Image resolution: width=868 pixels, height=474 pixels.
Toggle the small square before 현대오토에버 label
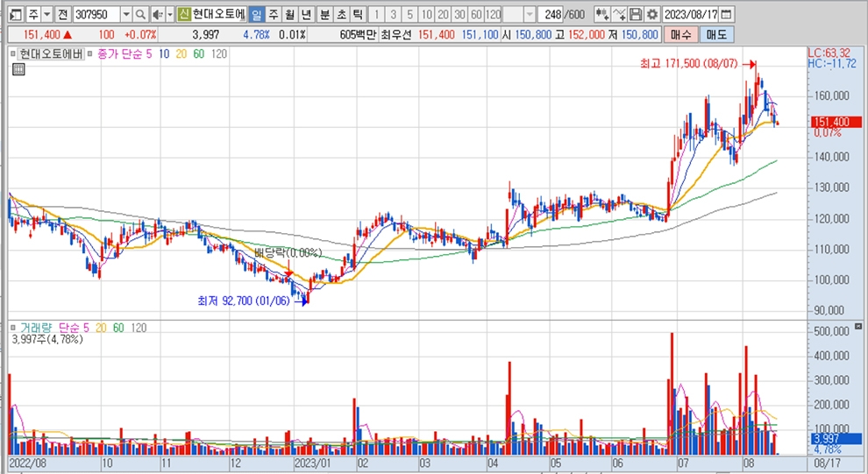(13, 54)
